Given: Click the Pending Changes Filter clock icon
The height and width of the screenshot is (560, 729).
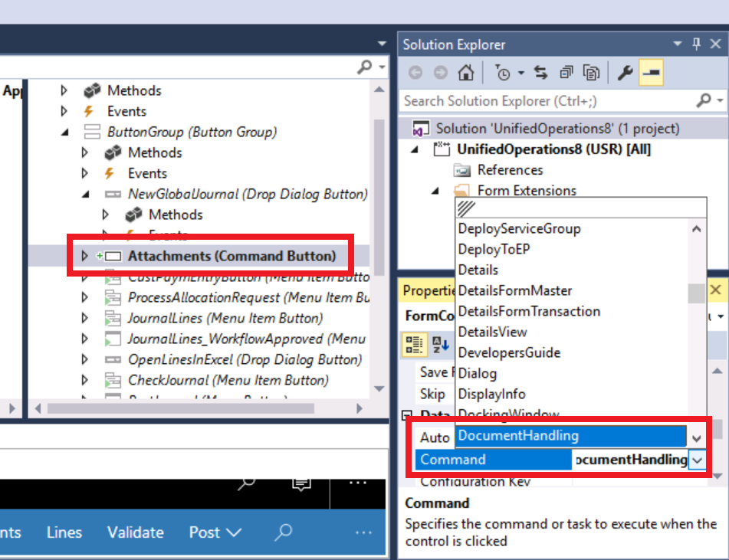Looking at the screenshot, I should (504, 71).
